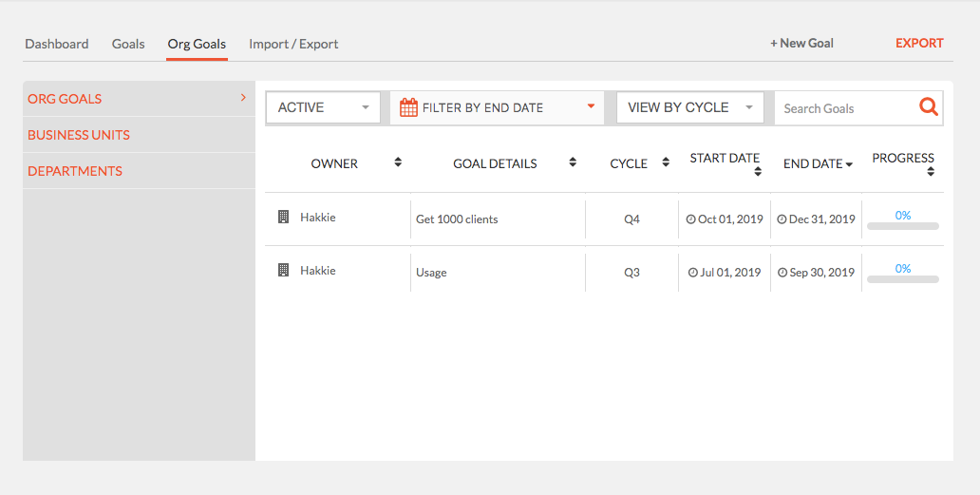Sort by Progress column arrows

pos(931,171)
